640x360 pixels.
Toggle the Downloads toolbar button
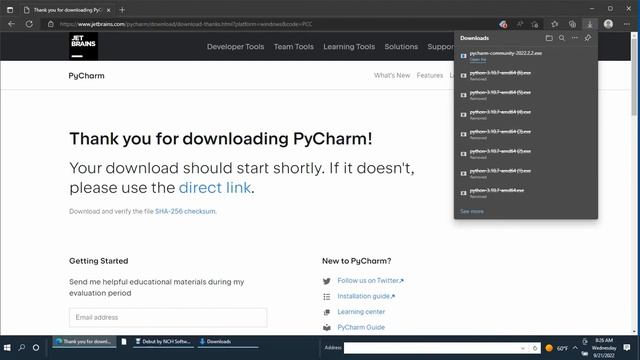coord(590,24)
